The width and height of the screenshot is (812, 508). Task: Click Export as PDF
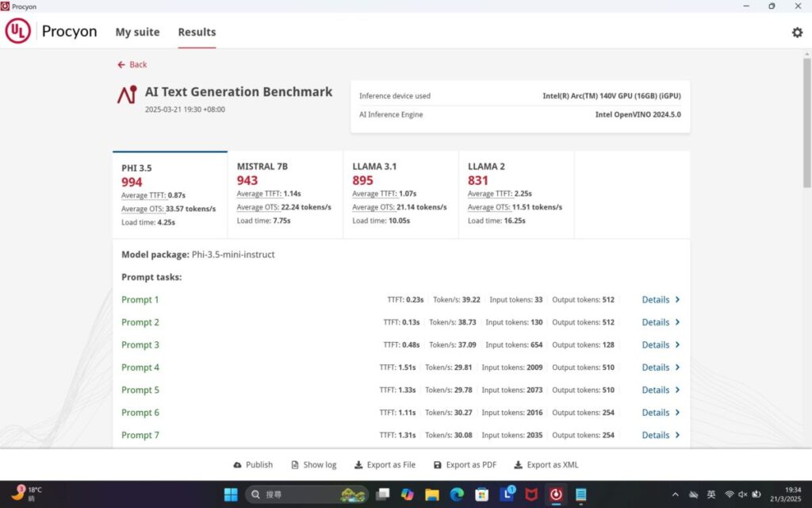tap(465, 465)
